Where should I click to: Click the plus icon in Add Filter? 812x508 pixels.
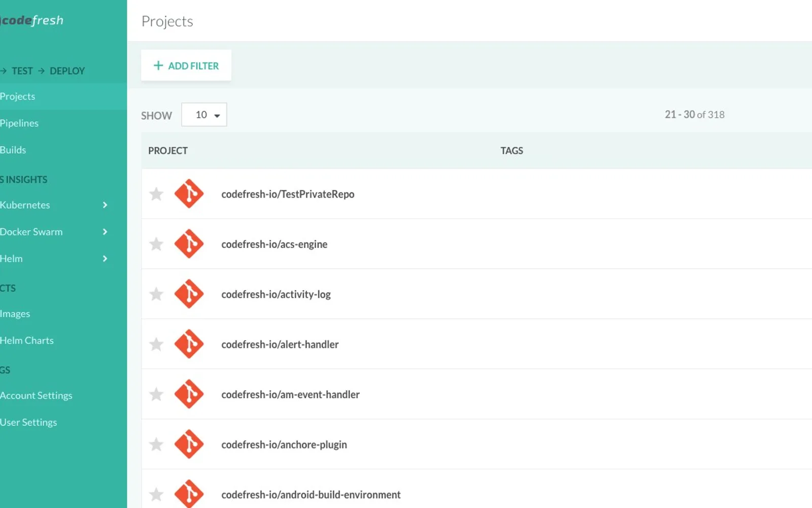158,66
